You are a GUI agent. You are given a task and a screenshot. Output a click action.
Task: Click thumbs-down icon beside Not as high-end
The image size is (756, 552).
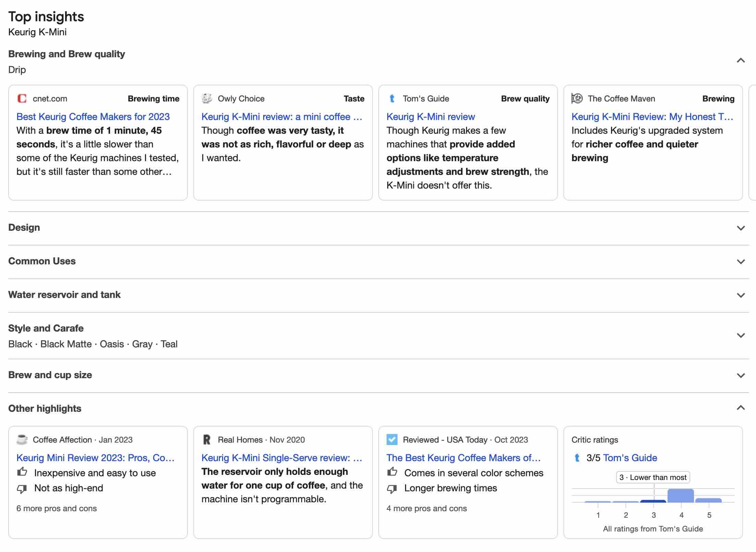coord(22,489)
